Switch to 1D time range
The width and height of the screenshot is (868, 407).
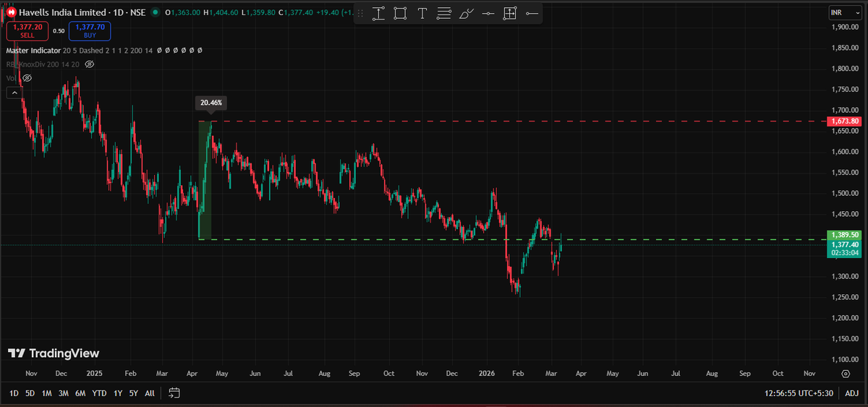[14, 393]
